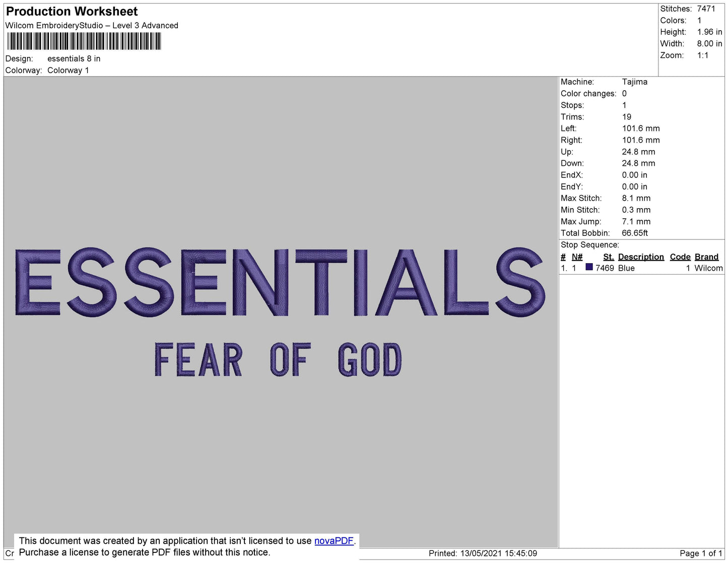Click the ESSENTIALS embroidered lettering in the preview
The image size is (728, 563).
[280, 282]
